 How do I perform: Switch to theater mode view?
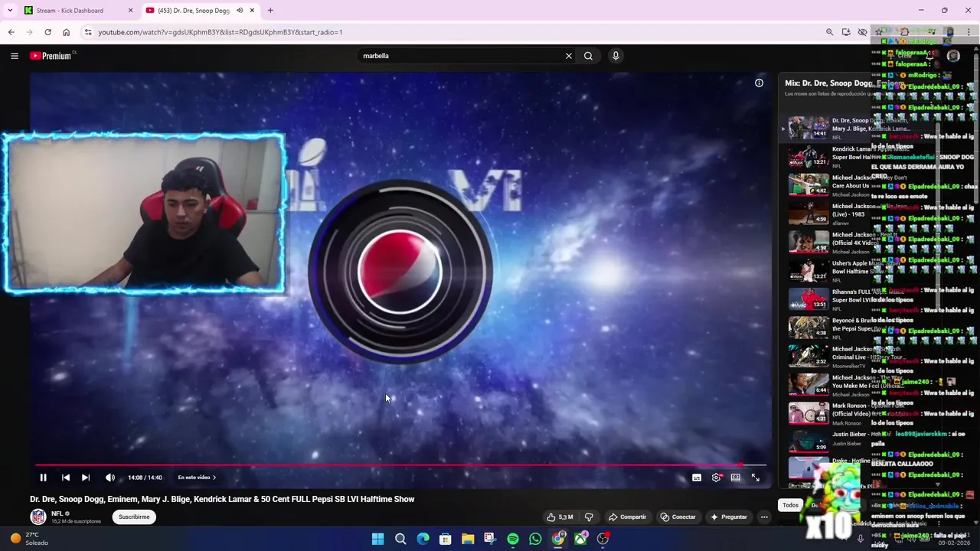click(x=736, y=478)
